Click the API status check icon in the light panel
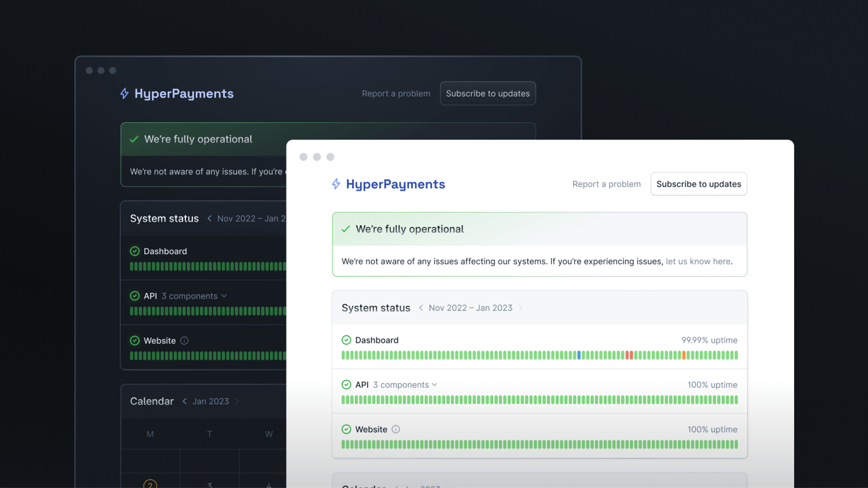Screen dimensions: 868x488 (x=346, y=384)
